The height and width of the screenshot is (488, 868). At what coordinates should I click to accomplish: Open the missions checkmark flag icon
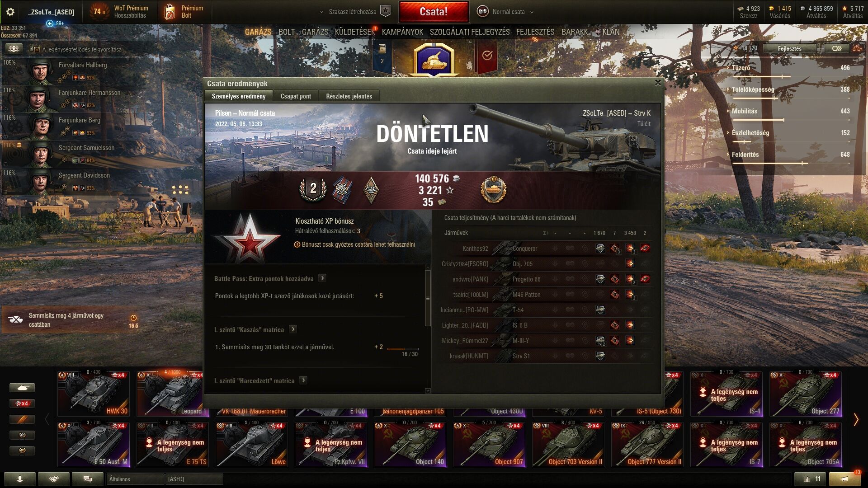click(x=487, y=56)
